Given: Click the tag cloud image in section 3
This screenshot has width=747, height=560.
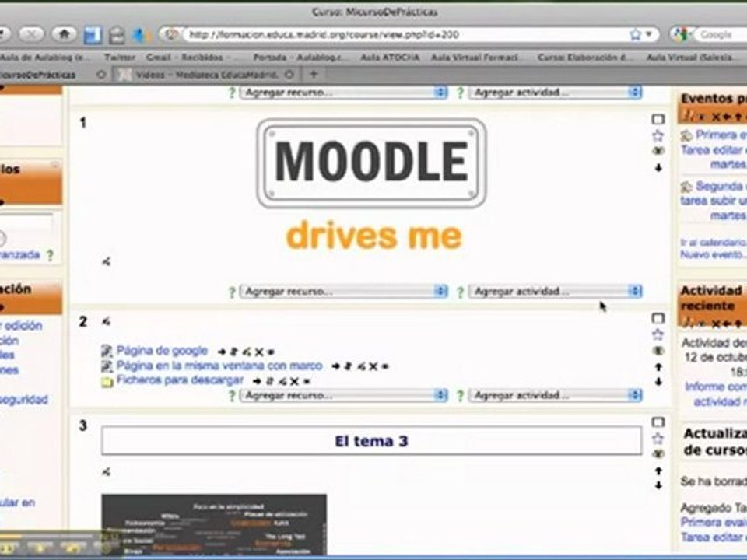Looking at the screenshot, I should tap(214, 525).
